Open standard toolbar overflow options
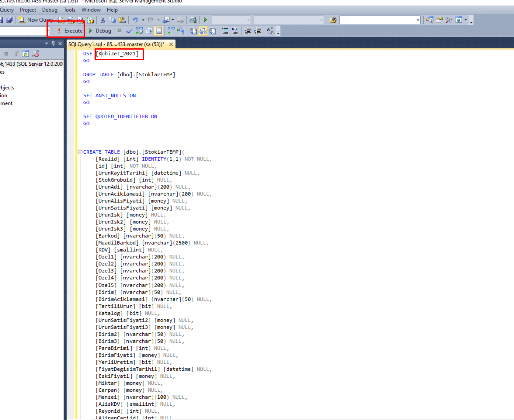 (471, 21)
